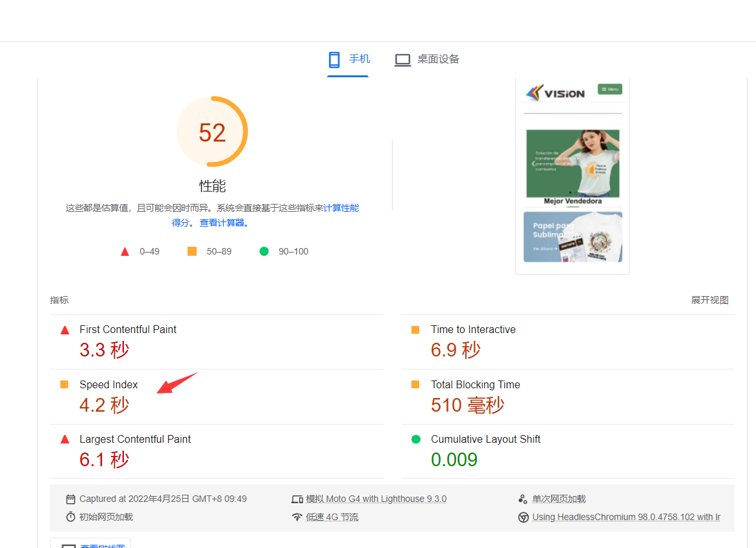756x548 pixels.
Task: Click the 4.2 秒 value
Action: [104, 405]
